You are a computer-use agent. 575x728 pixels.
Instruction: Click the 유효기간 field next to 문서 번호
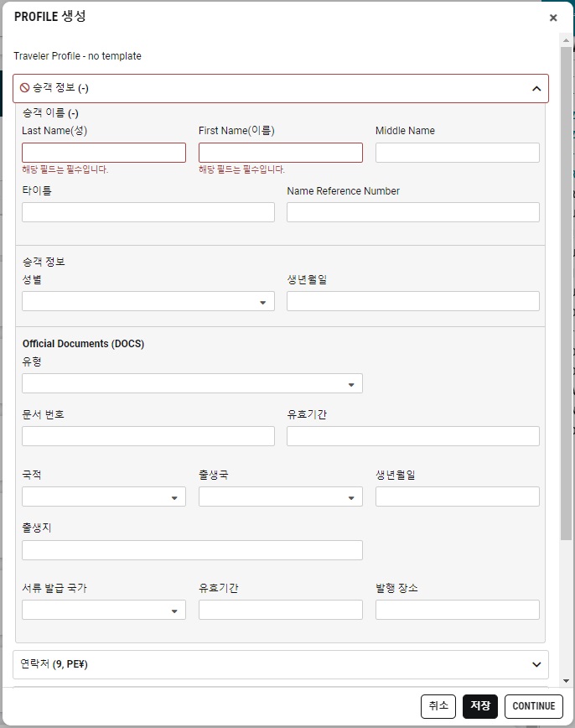[413, 436]
